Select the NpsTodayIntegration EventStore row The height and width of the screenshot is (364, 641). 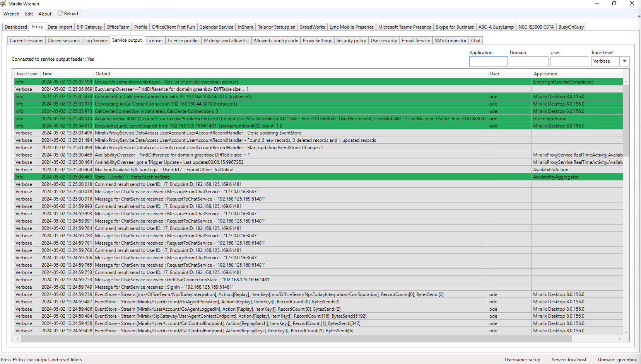(318, 294)
